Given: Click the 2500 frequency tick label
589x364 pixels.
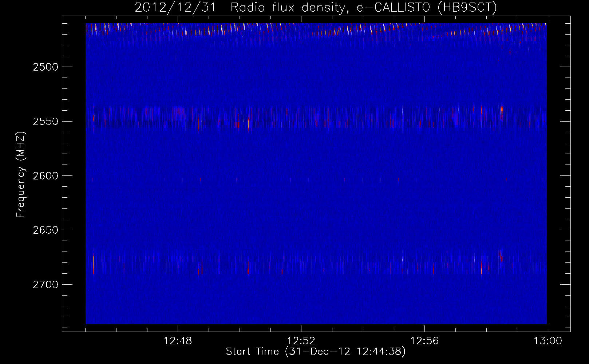Looking at the screenshot, I should click(45, 67).
